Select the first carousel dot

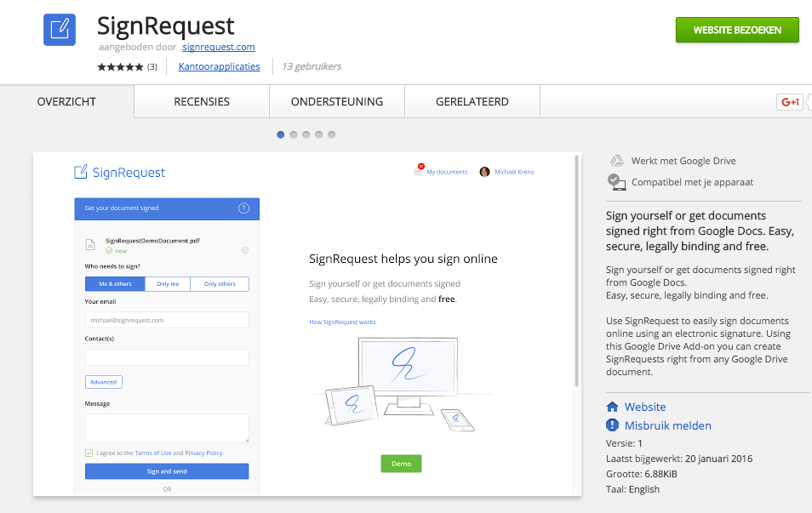pyautogui.click(x=281, y=134)
